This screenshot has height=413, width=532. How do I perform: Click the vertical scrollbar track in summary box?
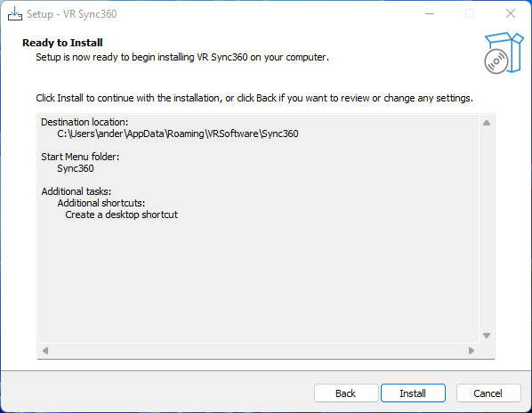[487, 229]
